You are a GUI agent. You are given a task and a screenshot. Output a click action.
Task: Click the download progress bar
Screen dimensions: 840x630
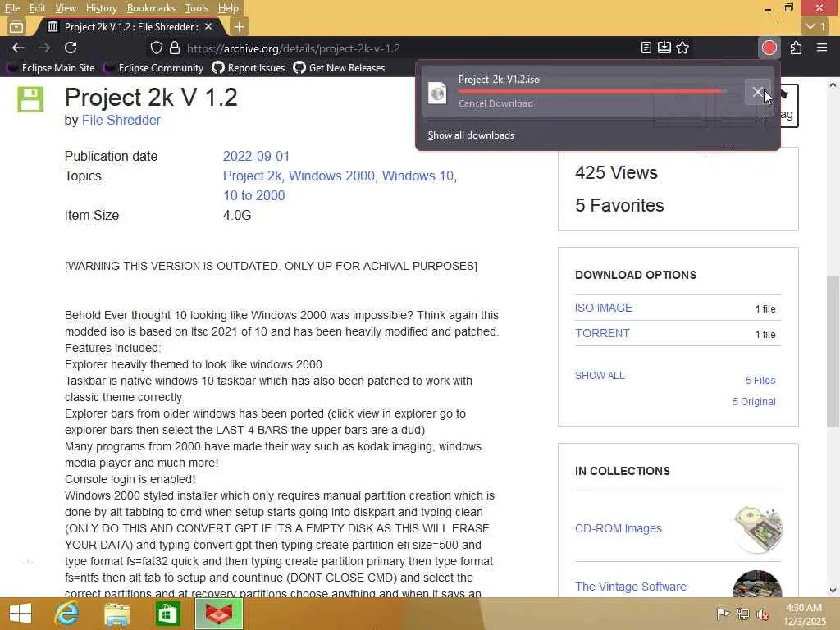pos(592,91)
